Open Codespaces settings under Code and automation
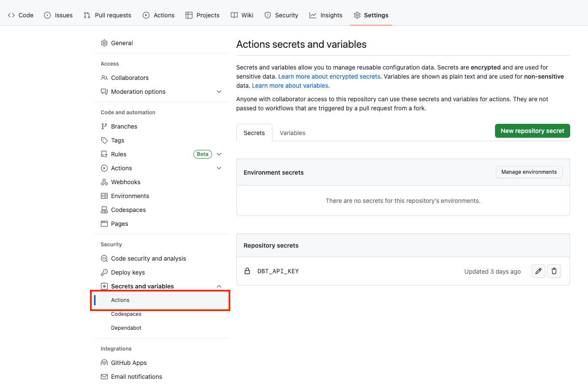 (x=128, y=210)
